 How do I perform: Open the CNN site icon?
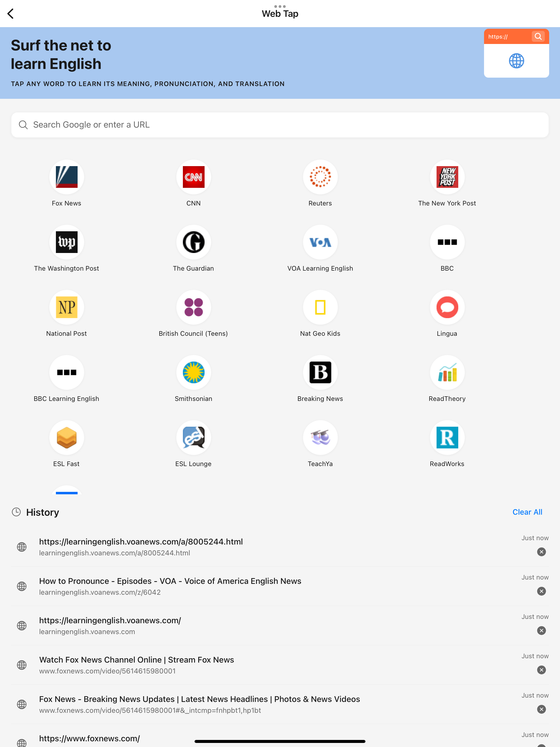(x=193, y=177)
